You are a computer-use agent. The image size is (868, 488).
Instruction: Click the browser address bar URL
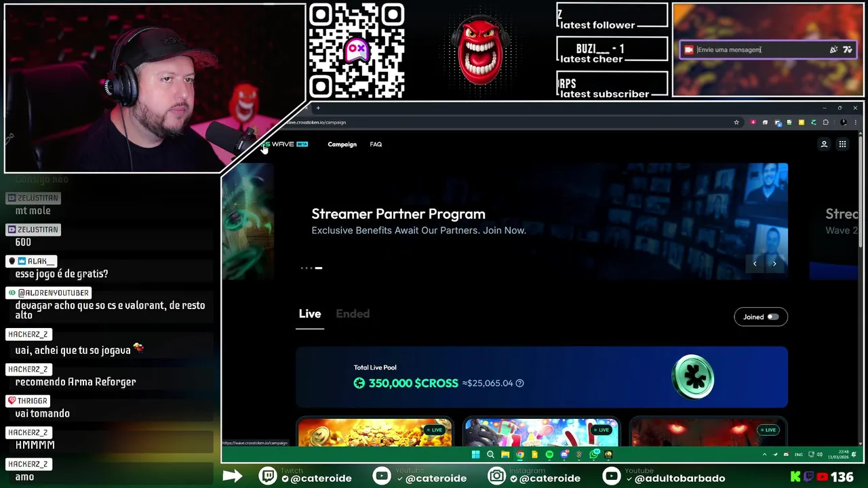[315, 123]
